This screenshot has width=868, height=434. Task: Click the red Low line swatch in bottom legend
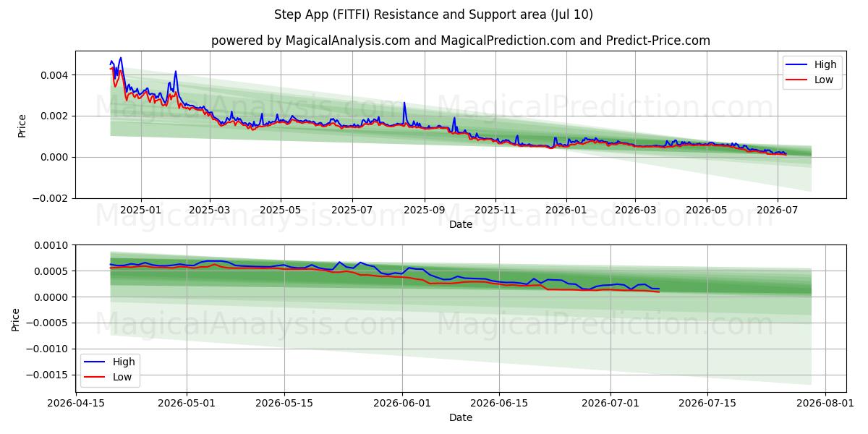(x=95, y=378)
